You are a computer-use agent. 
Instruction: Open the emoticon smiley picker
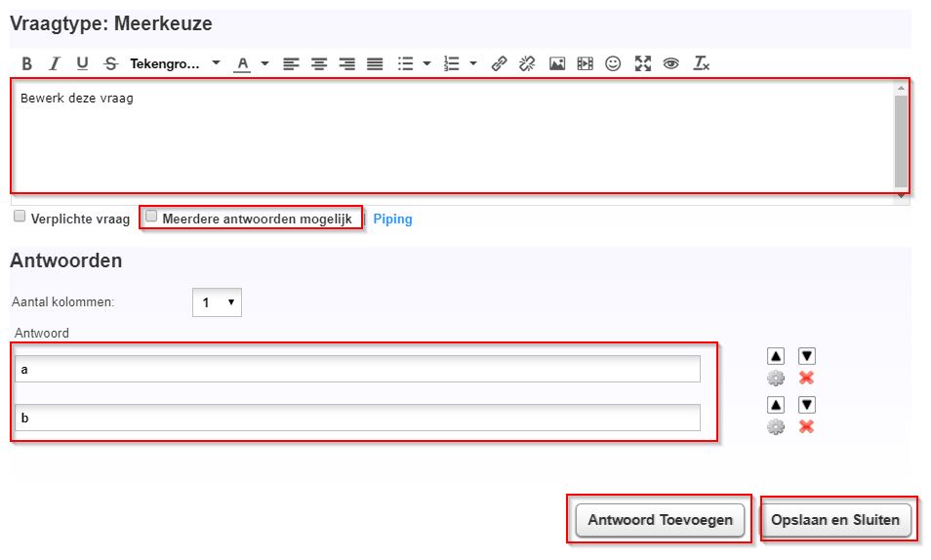point(613,64)
